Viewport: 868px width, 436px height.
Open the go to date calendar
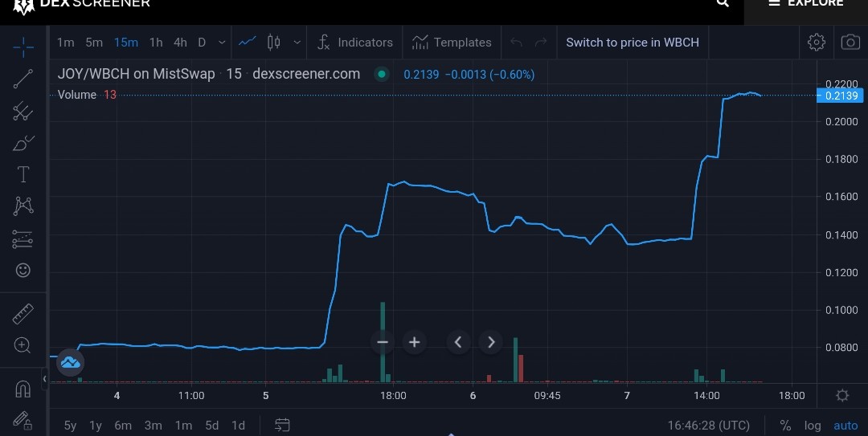click(x=282, y=425)
